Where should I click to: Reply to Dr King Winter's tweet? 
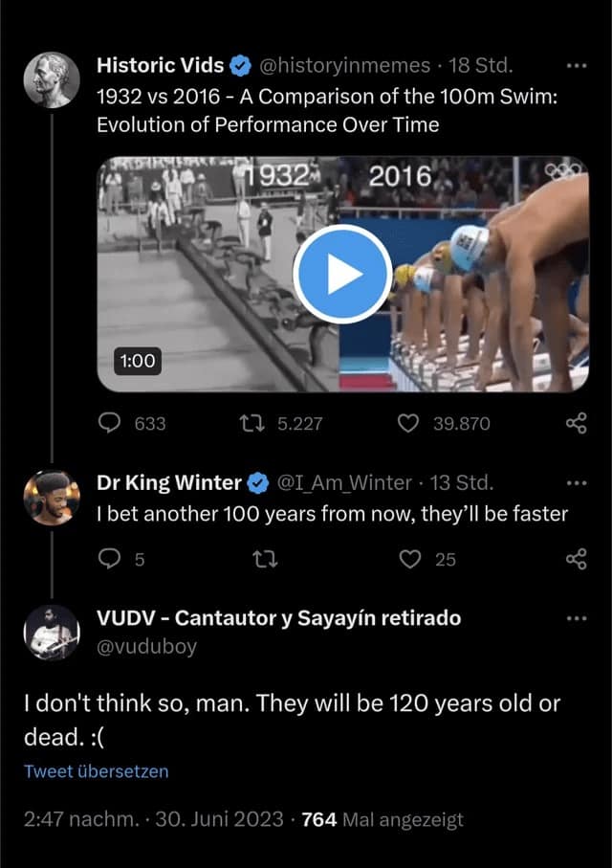[109, 559]
